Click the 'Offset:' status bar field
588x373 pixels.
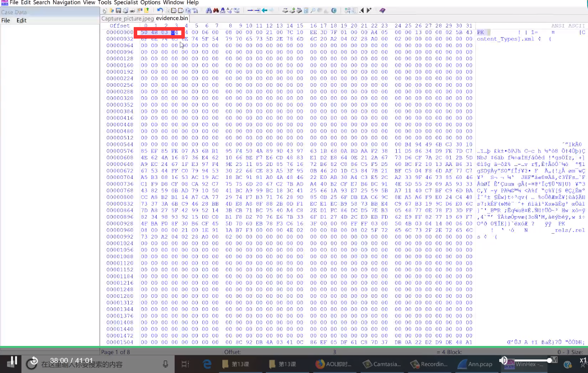[x=232, y=352]
